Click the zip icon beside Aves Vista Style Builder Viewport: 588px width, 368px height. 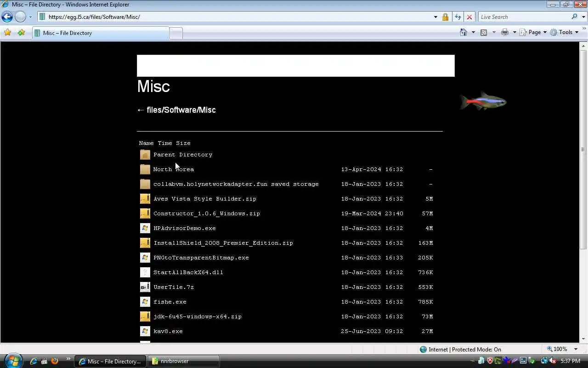click(x=145, y=199)
